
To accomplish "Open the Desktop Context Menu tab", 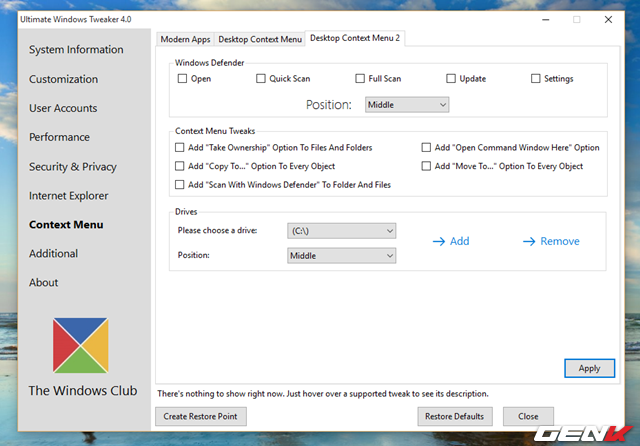I will pyautogui.click(x=260, y=39).
